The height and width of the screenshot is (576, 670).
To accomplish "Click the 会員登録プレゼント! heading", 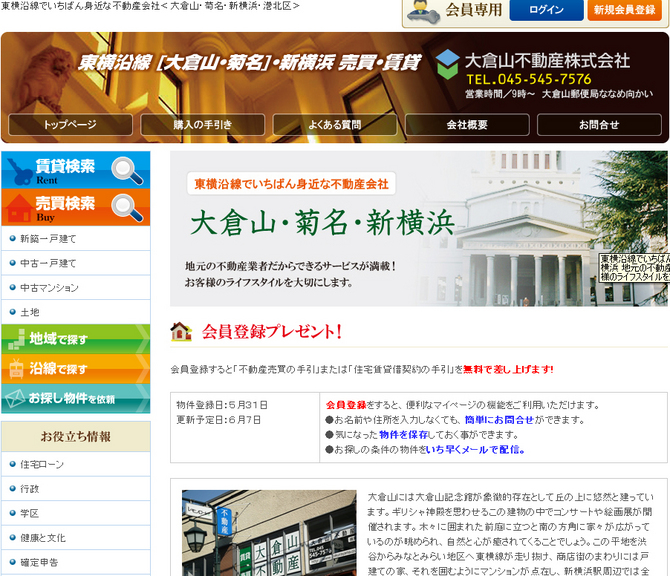I will pyautogui.click(x=271, y=332).
